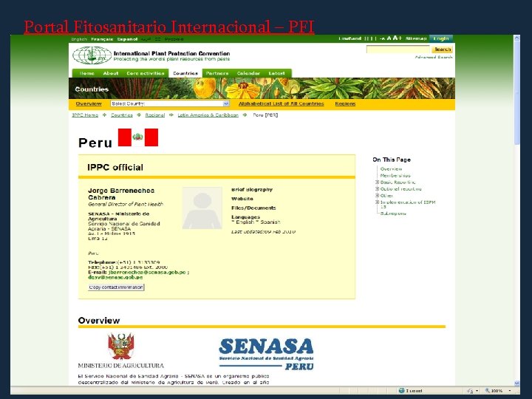Click the Website label in official card
The width and height of the screenshot is (532, 399).
(242, 199)
